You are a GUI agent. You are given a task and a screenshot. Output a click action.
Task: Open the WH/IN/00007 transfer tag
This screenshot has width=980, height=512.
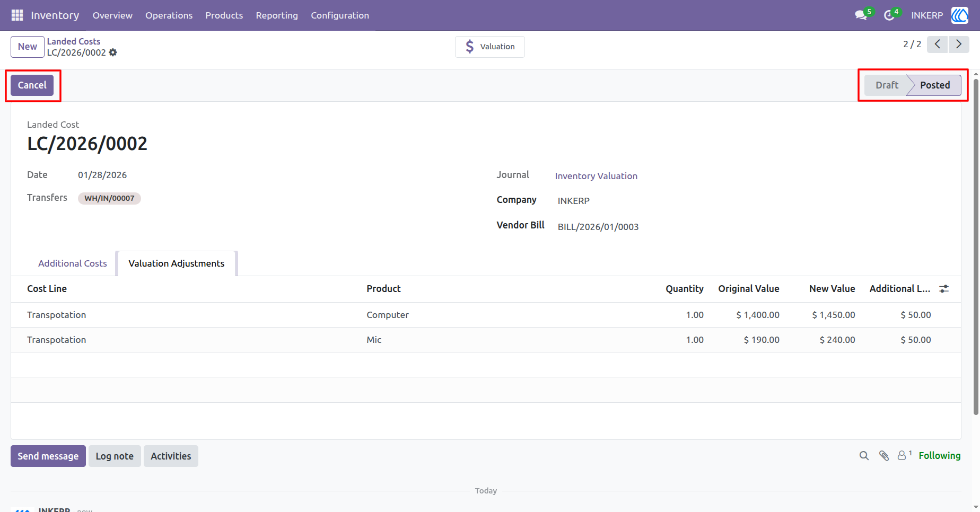click(109, 198)
